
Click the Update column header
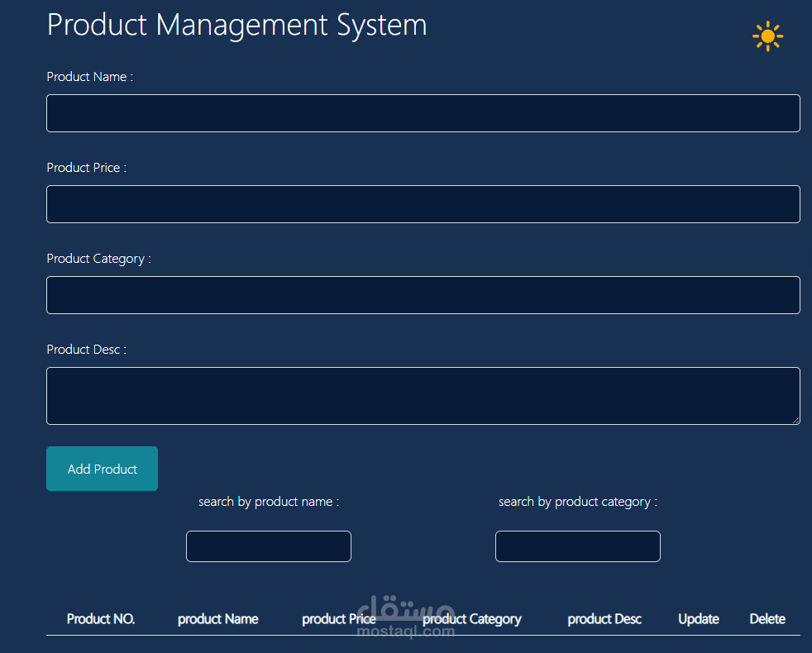pos(699,619)
